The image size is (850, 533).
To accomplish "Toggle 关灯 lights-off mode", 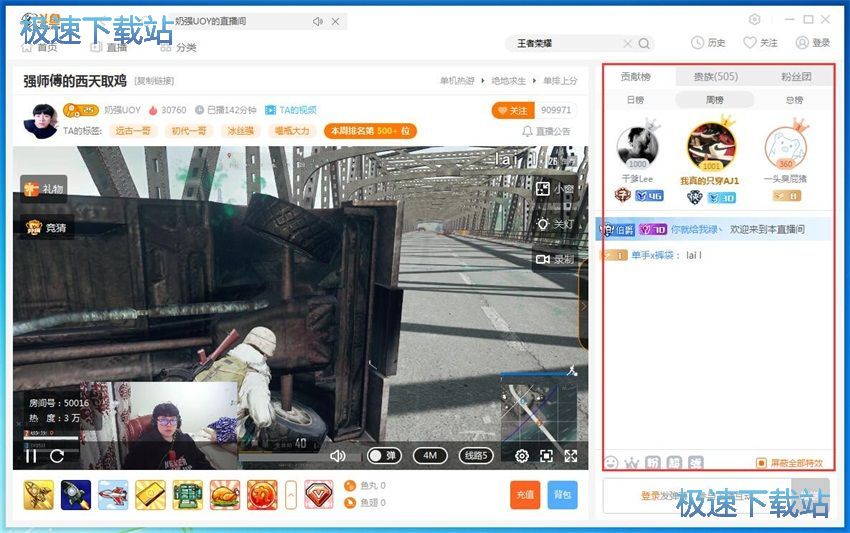I will 555,224.
